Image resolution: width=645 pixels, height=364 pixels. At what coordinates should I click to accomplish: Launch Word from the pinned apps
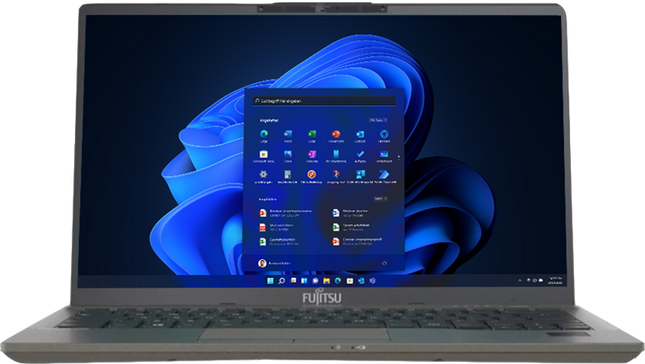coord(288,136)
